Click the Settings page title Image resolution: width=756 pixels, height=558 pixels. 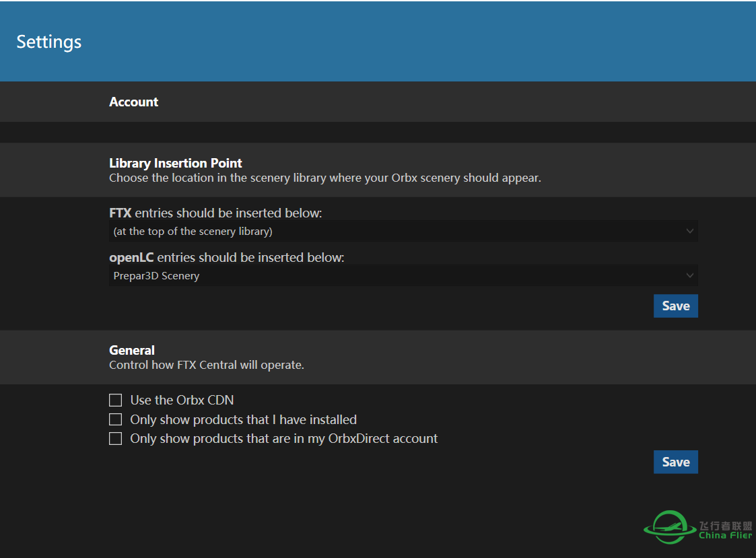49,42
